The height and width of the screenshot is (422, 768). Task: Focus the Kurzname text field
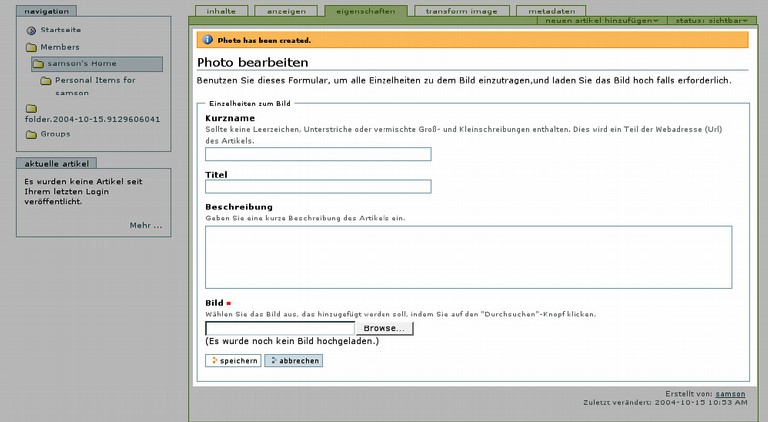tap(318, 154)
